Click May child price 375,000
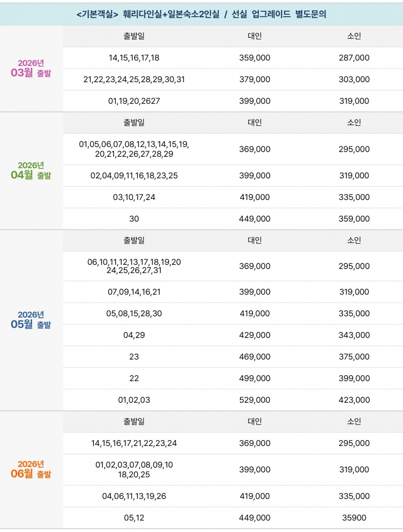The height and width of the screenshot is (532, 403). pos(354,357)
